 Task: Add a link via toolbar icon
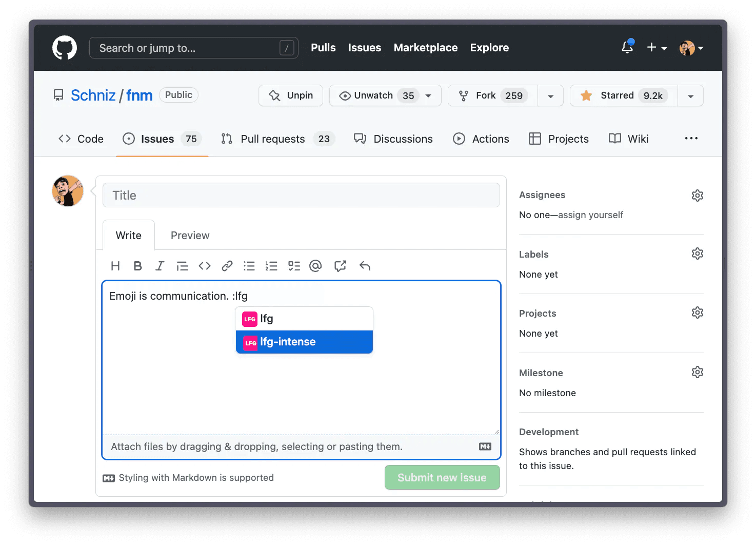(x=227, y=266)
